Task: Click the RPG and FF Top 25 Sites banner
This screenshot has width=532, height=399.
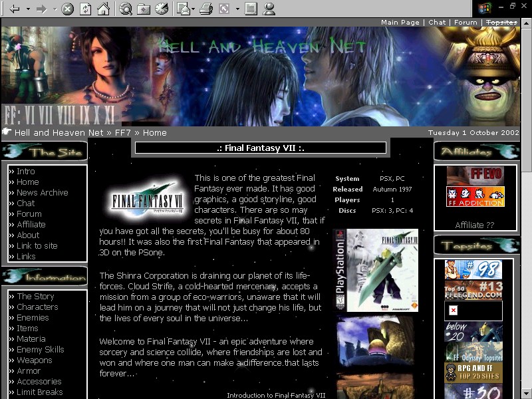Action: pos(473,372)
